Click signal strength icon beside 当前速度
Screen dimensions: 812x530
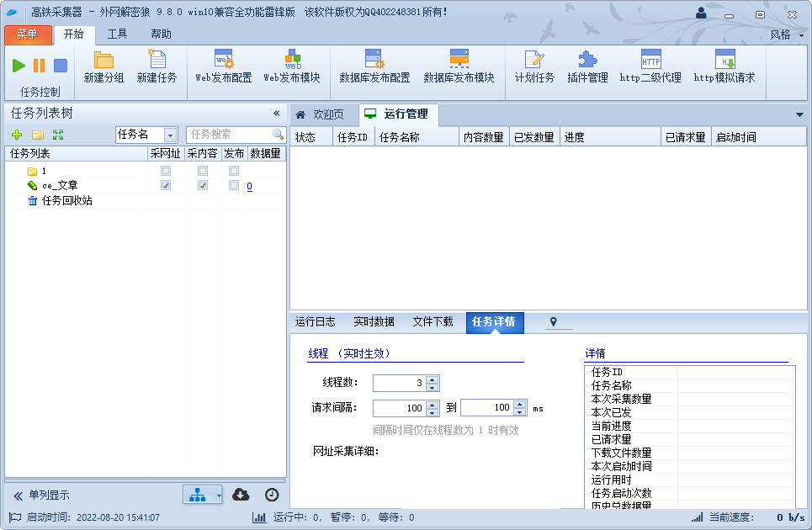[x=697, y=517]
